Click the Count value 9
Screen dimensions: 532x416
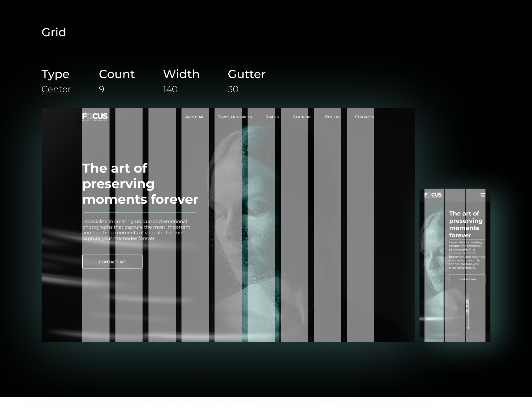click(101, 89)
